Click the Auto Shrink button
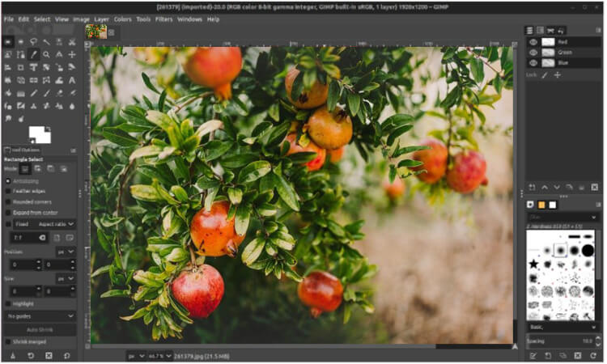The image size is (607, 364). point(40,330)
